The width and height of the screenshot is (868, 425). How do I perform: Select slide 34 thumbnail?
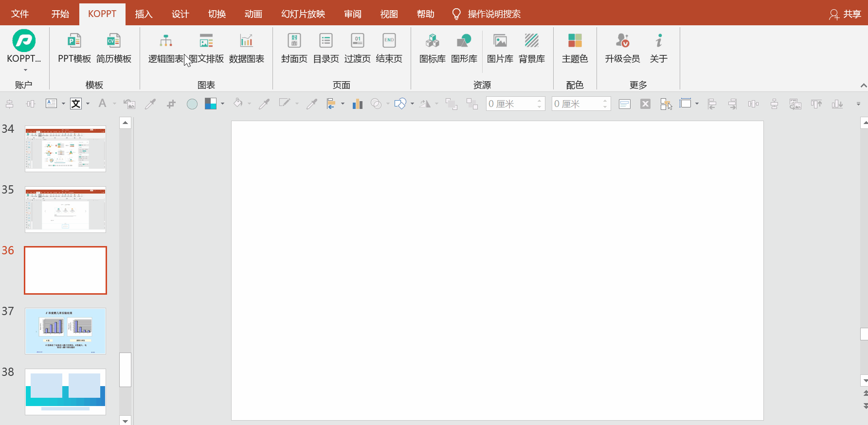coord(65,149)
